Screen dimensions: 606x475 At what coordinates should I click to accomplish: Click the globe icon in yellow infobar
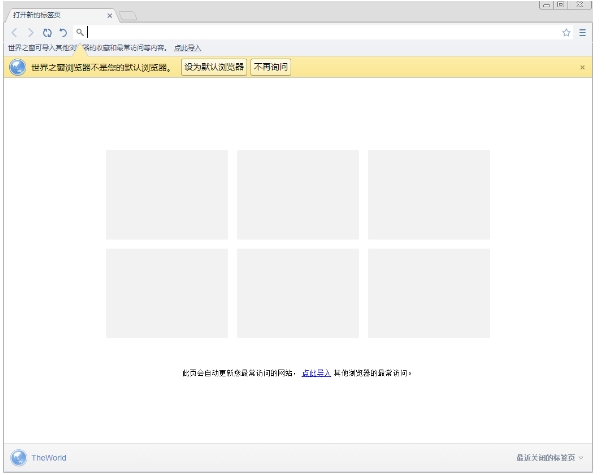pyautogui.click(x=17, y=67)
